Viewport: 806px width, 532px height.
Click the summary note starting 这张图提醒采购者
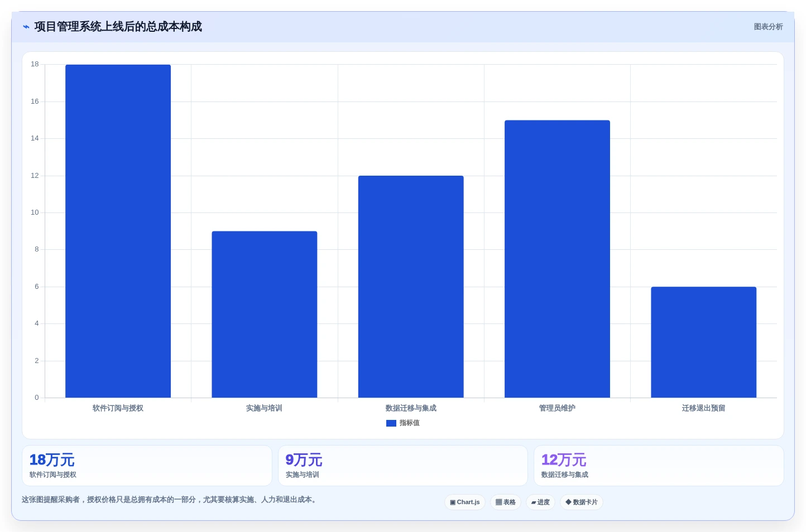click(170, 500)
